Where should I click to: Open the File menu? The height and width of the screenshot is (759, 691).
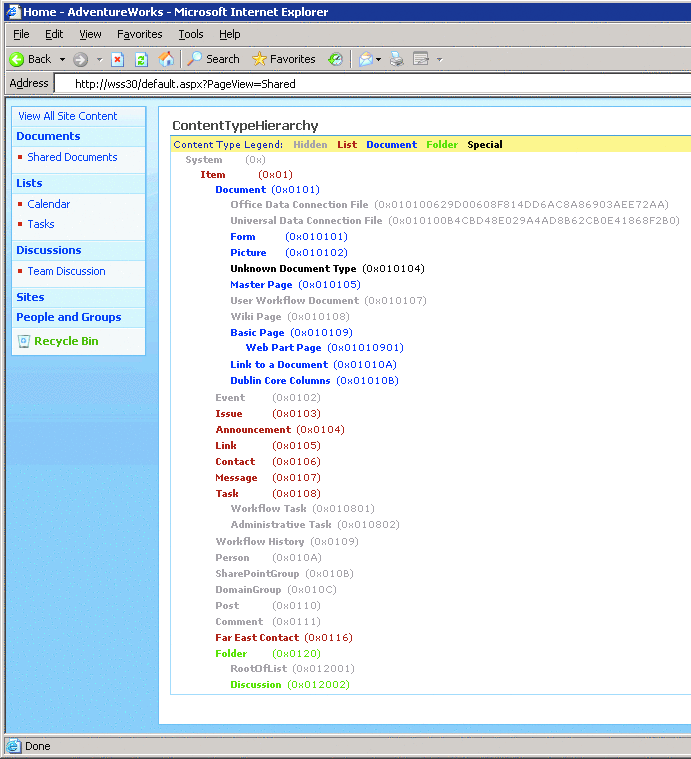21,34
